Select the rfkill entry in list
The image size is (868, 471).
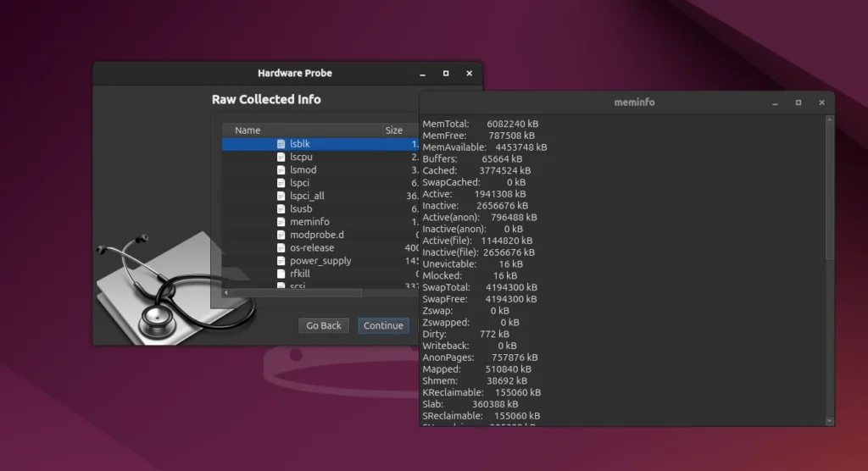(x=301, y=274)
